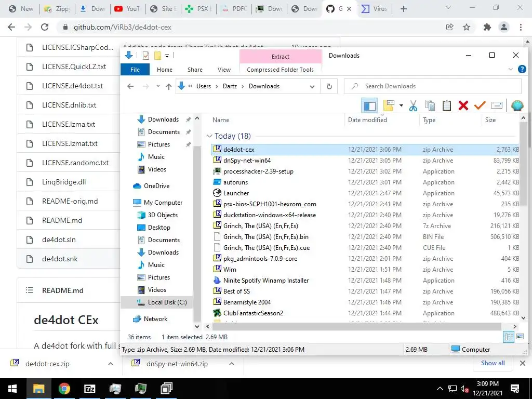Click the folder options icon in toolbar
532x399 pixels.
click(x=389, y=105)
